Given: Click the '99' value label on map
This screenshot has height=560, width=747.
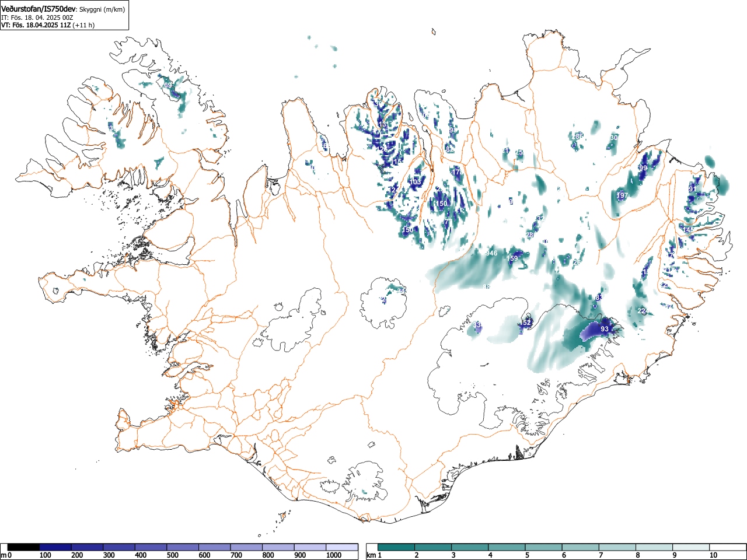Looking at the screenshot, I should pos(643,168).
